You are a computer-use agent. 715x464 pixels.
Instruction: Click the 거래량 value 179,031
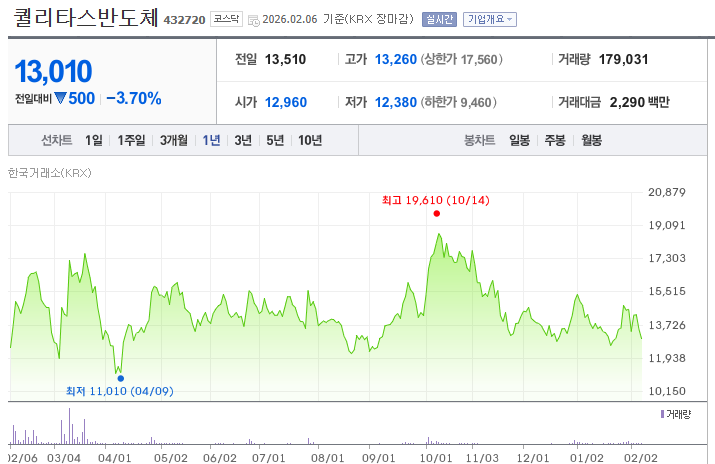pyautogui.click(x=623, y=59)
